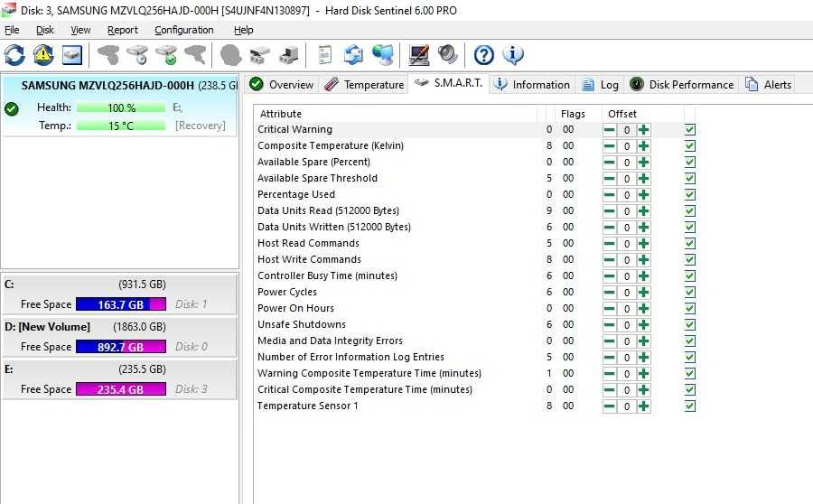The width and height of the screenshot is (813, 504).
Task: Toggle the Host Write Commands checkbox
Action: click(x=689, y=260)
